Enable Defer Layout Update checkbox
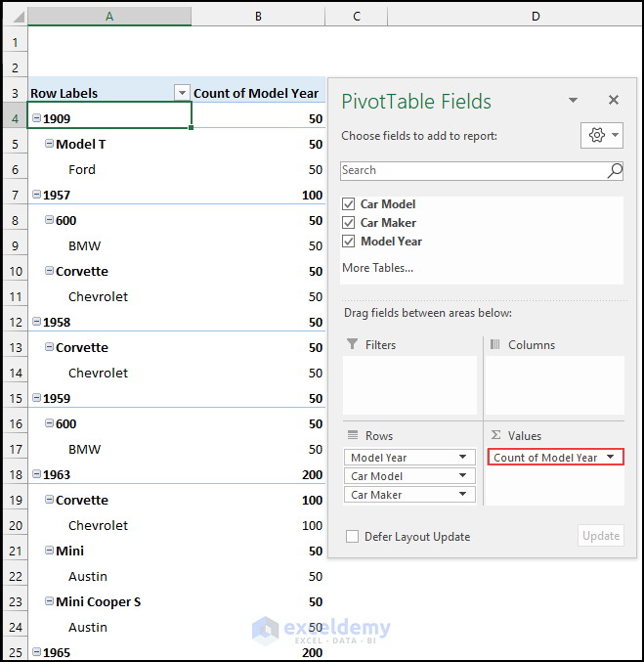This screenshot has height=662, width=644. coord(352,537)
